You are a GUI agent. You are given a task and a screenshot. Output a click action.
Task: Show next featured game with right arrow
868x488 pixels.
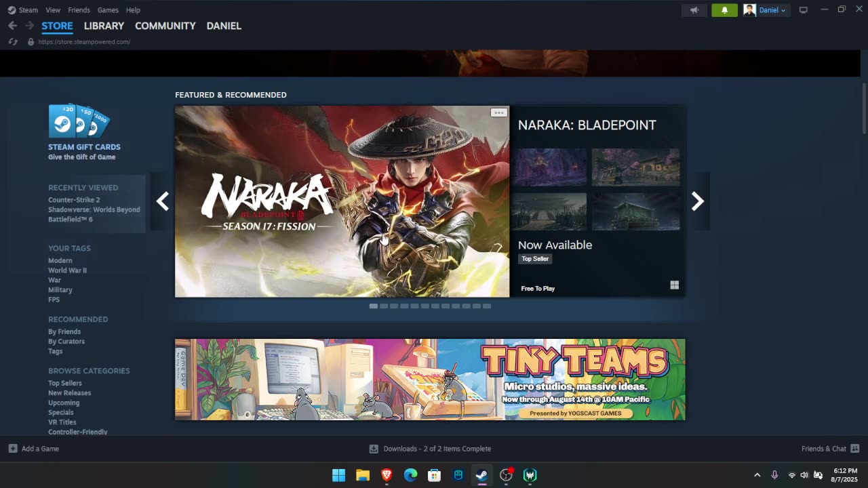(698, 201)
